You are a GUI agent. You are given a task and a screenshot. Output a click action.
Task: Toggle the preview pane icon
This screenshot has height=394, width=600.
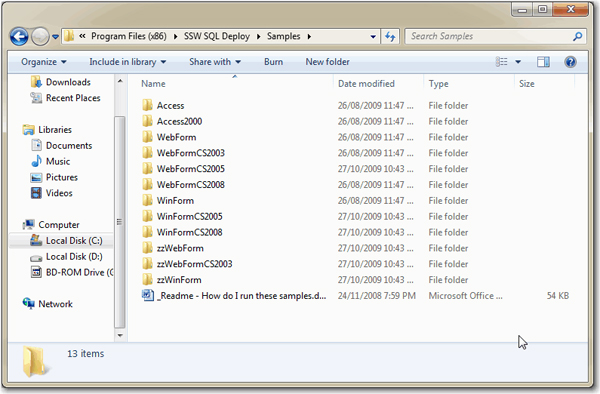tap(543, 62)
